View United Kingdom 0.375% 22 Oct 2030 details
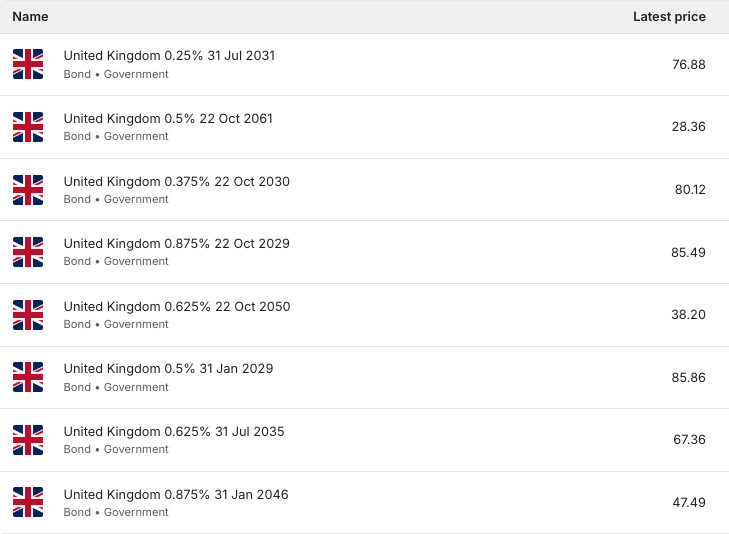 click(x=177, y=181)
